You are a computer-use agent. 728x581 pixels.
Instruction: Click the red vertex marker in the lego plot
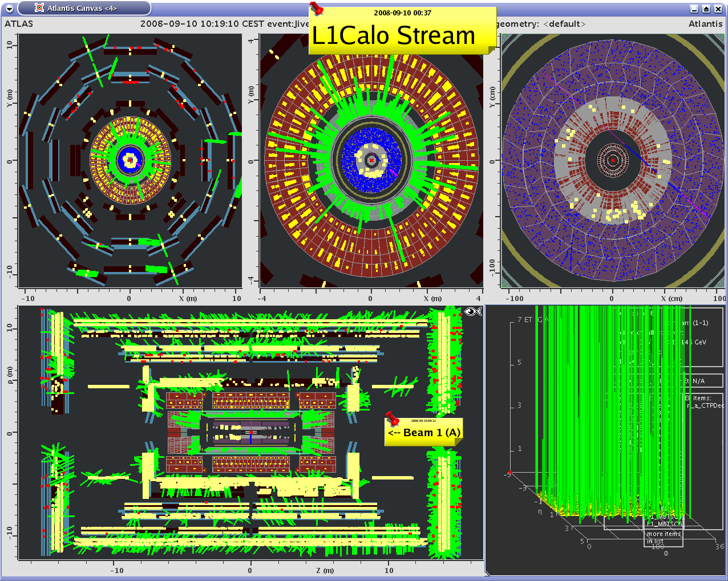tap(509, 473)
